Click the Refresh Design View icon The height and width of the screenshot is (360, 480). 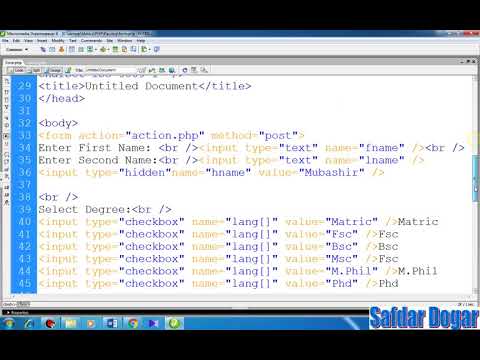tap(185, 70)
